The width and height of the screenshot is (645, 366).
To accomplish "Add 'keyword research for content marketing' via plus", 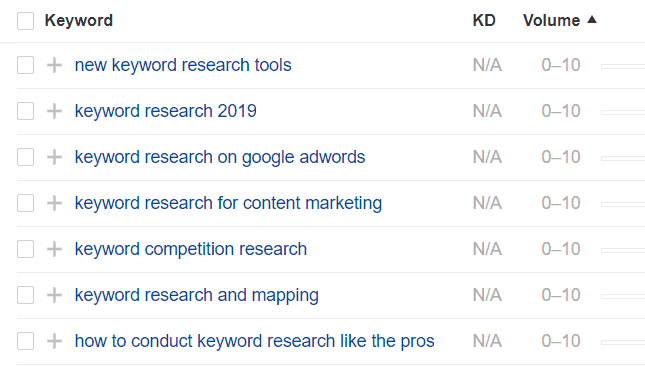I will [x=54, y=203].
